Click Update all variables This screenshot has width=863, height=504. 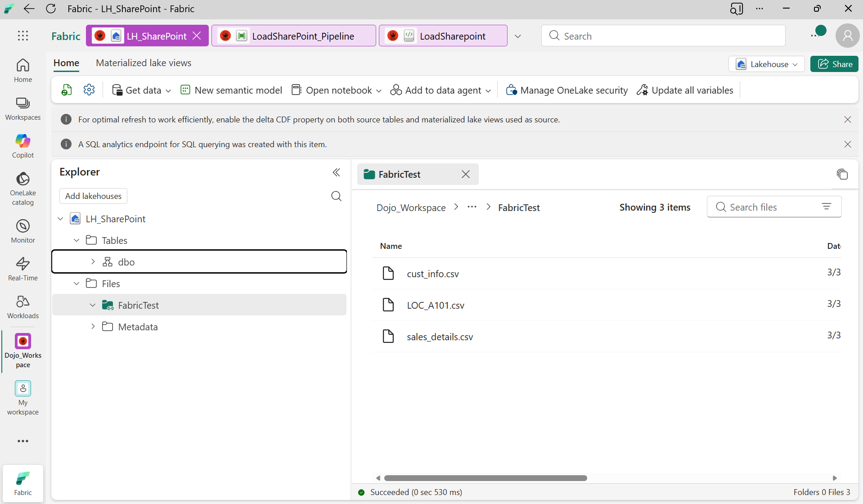pos(684,90)
